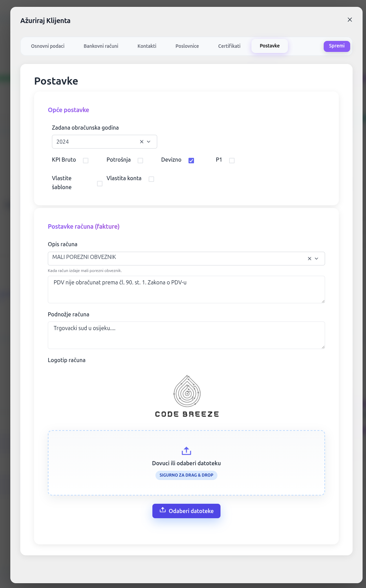Click the upload icon in drop zone

(x=186, y=451)
